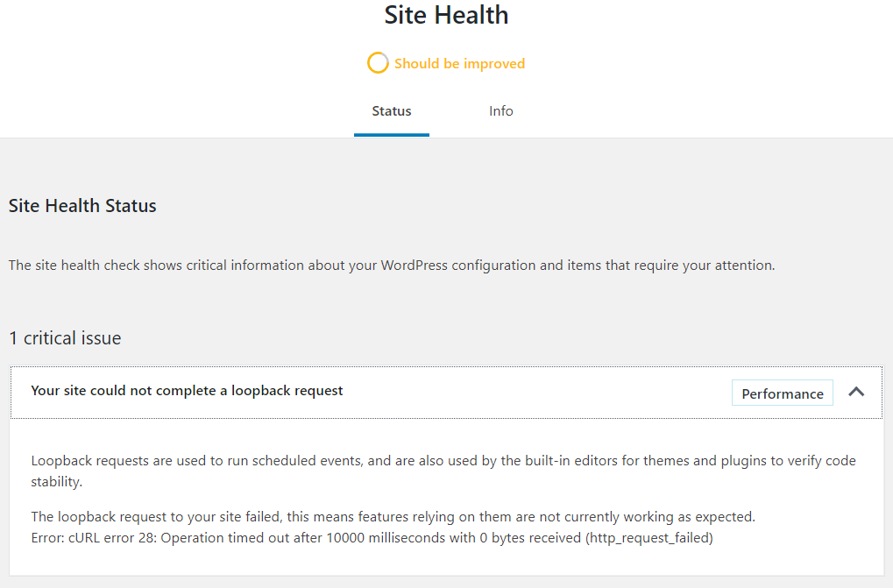Click the "1 critical issue" heading
The height and width of the screenshot is (588, 893).
point(65,337)
